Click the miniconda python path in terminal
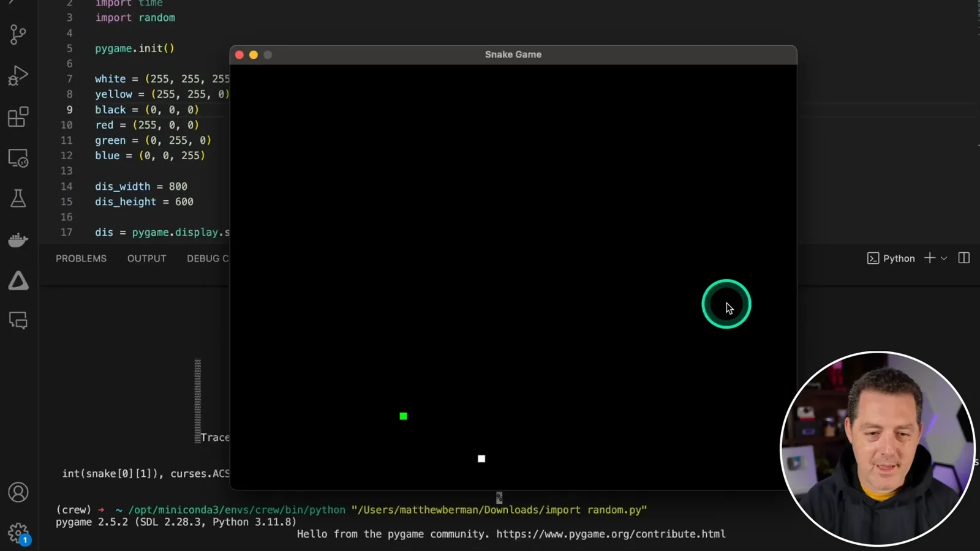Image resolution: width=980 pixels, height=551 pixels. point(236,509)
